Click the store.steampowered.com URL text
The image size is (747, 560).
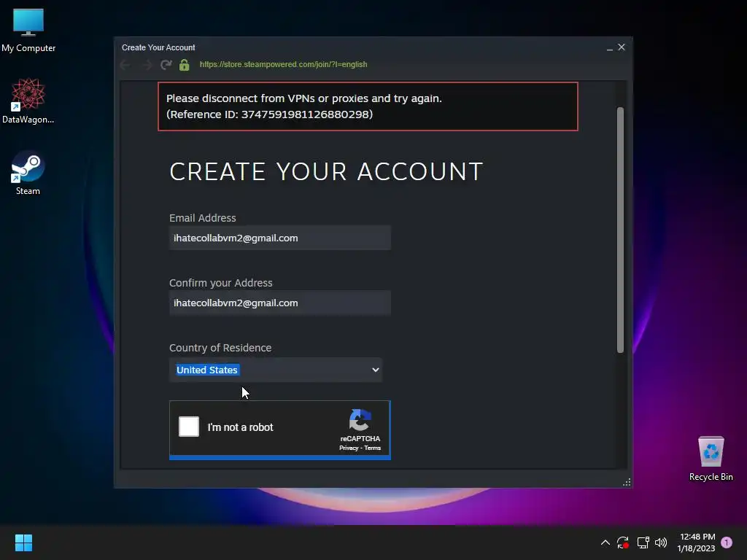(283, 64)
